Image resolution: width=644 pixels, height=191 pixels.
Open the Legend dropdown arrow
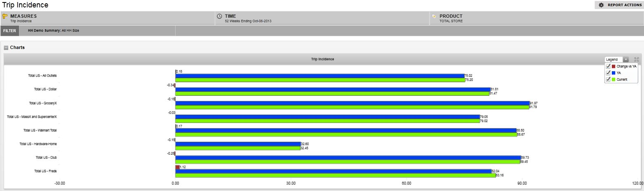click(626, 60)
